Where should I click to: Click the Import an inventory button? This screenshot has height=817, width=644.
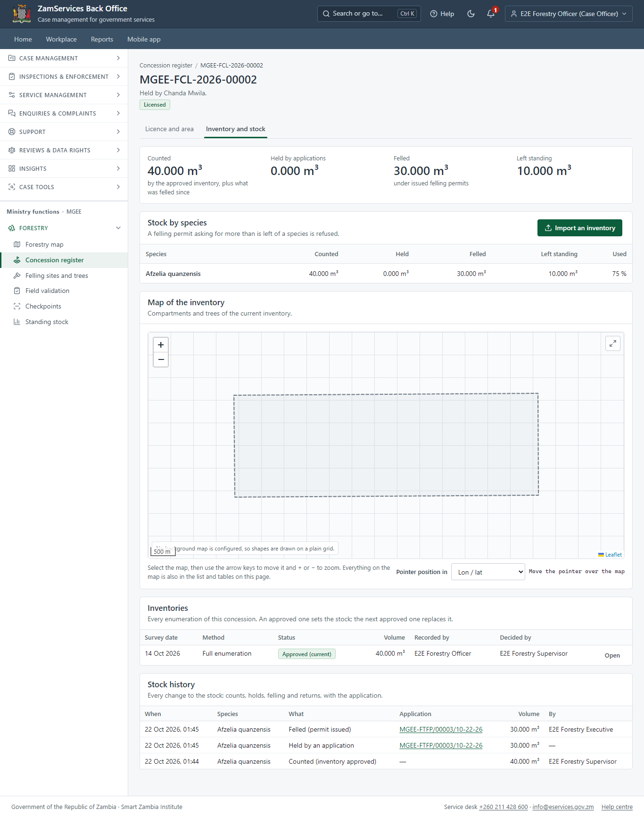(x=580, y=228)
